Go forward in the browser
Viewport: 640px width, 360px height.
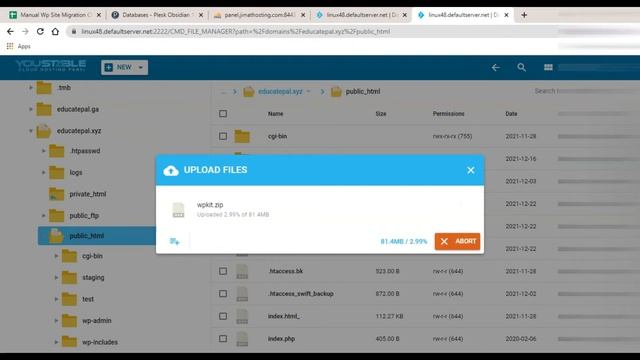pos(25,31)
